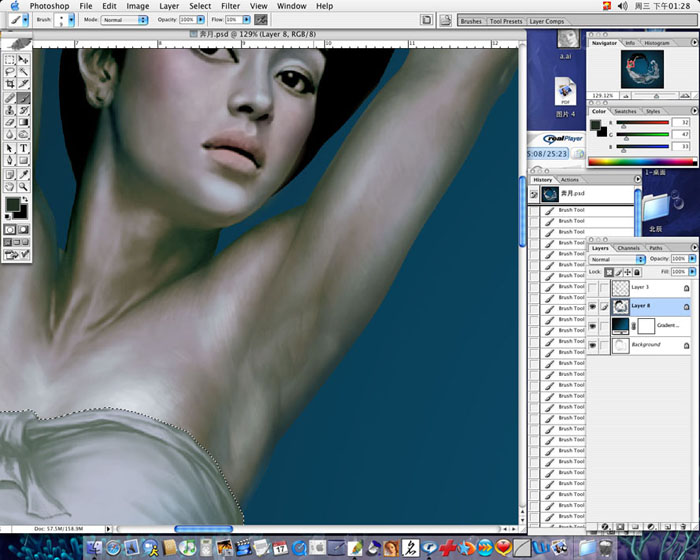Hide the Background layer eye
Image resolution: width=700 pixels, height=560 pixels.
click(x=592, y=345)
